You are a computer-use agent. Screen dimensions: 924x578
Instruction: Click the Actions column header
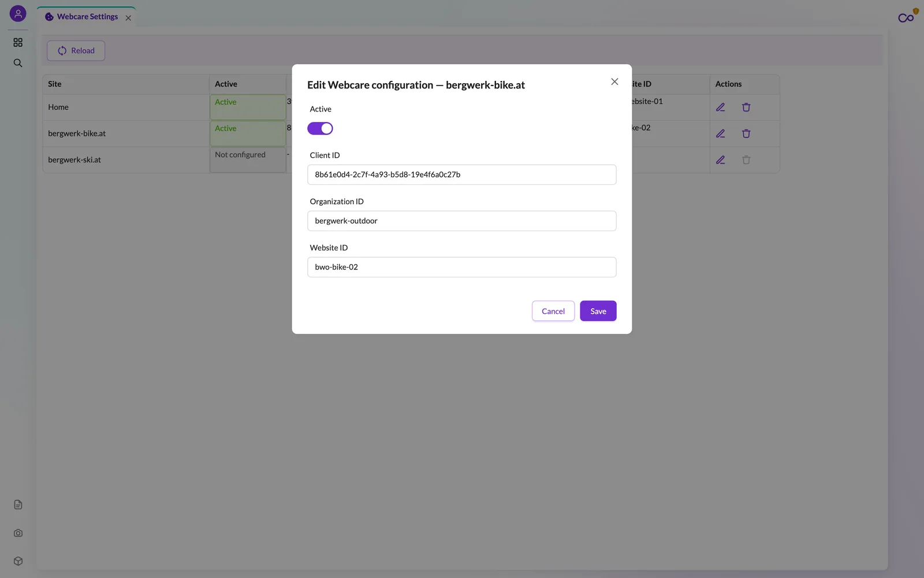click(x=744, y=84)
